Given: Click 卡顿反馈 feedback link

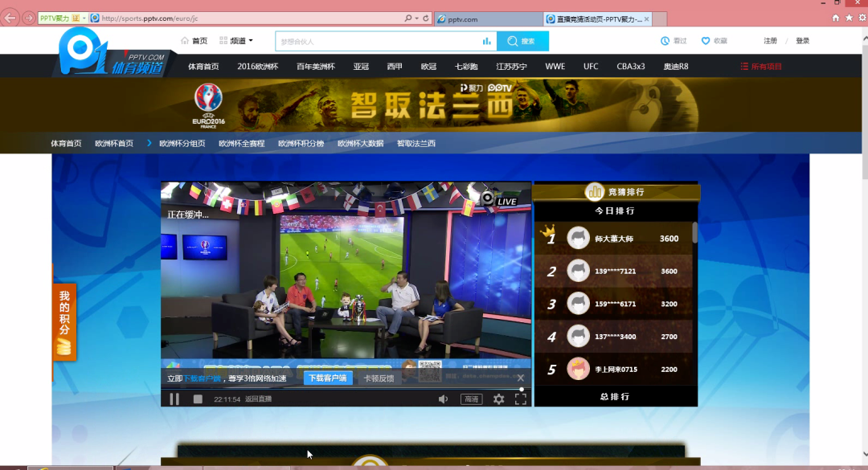Looking at the screenshot, I should [379, 378].
